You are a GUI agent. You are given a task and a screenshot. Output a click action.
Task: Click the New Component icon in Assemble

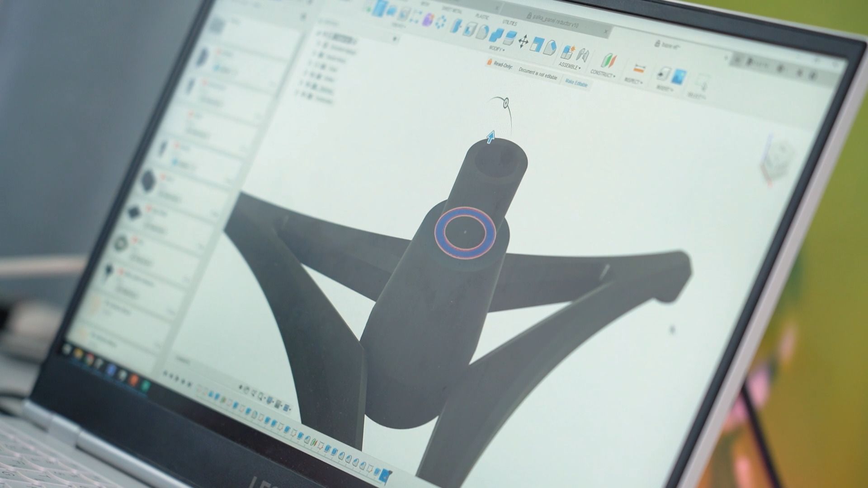click(x=567, y=52)
